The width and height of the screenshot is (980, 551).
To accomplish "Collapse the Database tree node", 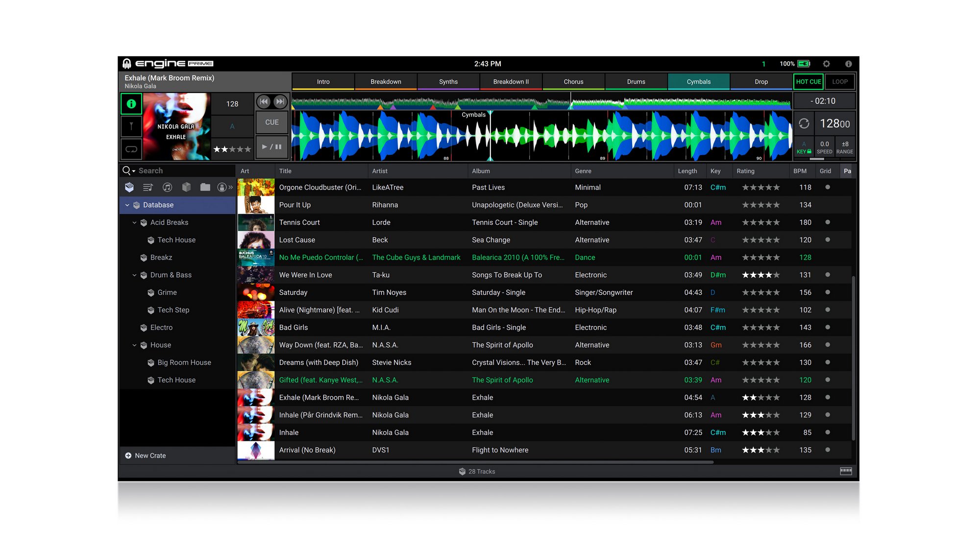I will [127, 205].
